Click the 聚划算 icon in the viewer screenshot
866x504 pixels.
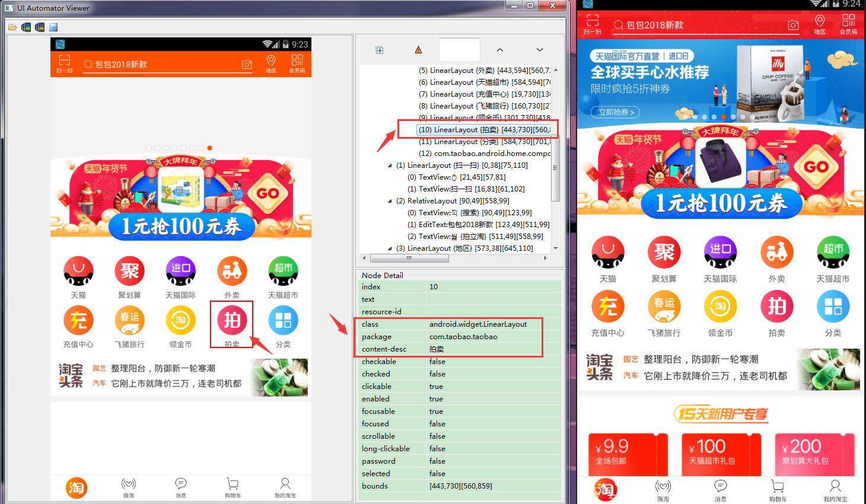point(129,271)
